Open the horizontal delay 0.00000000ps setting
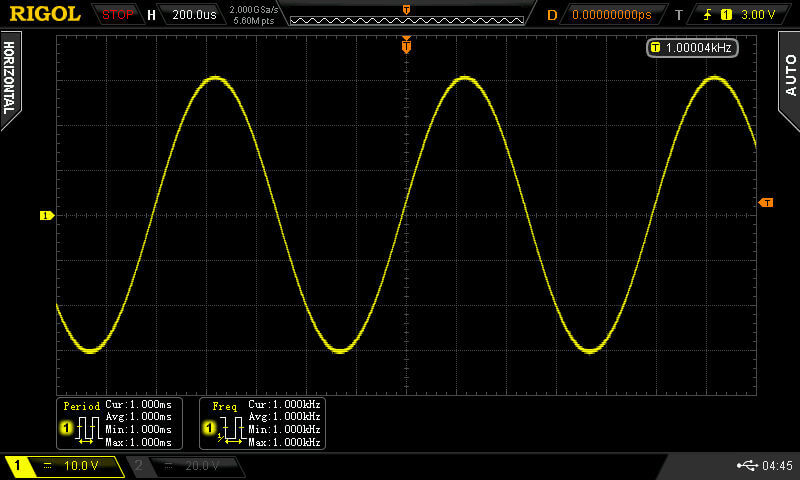 coord(610,15)
